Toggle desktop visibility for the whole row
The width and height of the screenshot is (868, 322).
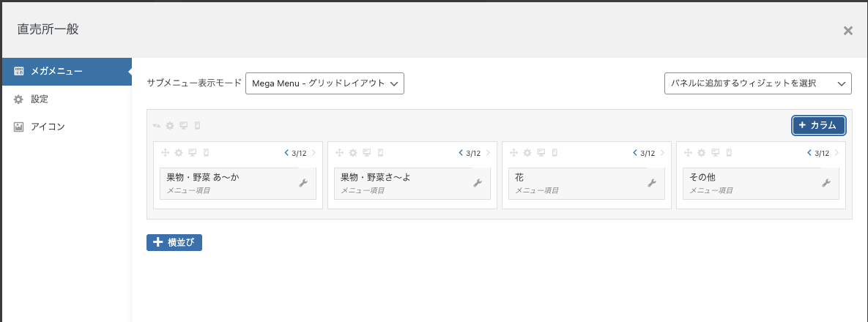[x=185, y=126]
